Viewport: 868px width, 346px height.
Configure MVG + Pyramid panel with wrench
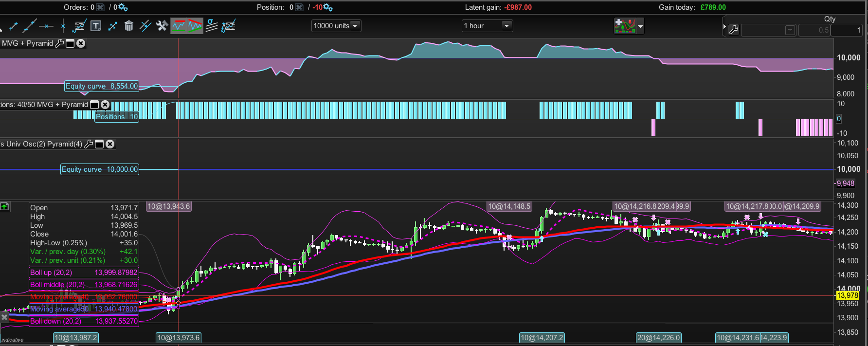pyautogui.click(x=59, y=43)
